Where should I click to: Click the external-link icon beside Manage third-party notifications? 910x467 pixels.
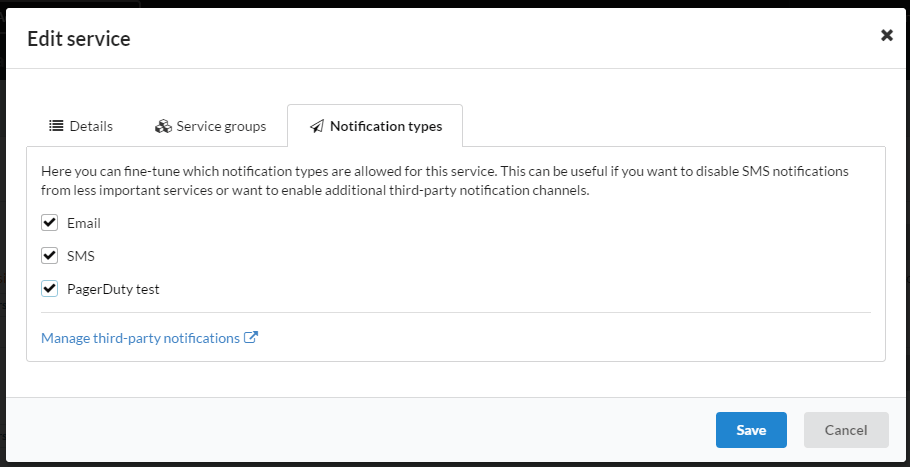[251, 337]
